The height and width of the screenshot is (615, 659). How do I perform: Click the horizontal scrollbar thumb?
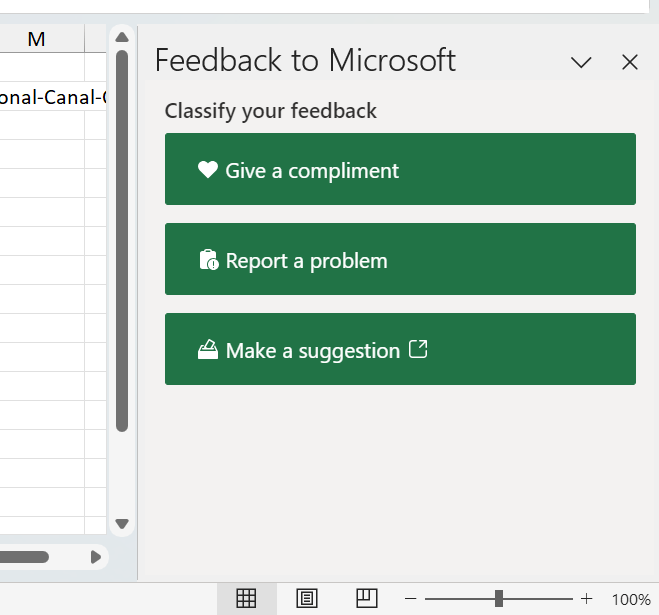tap(24, 557)
